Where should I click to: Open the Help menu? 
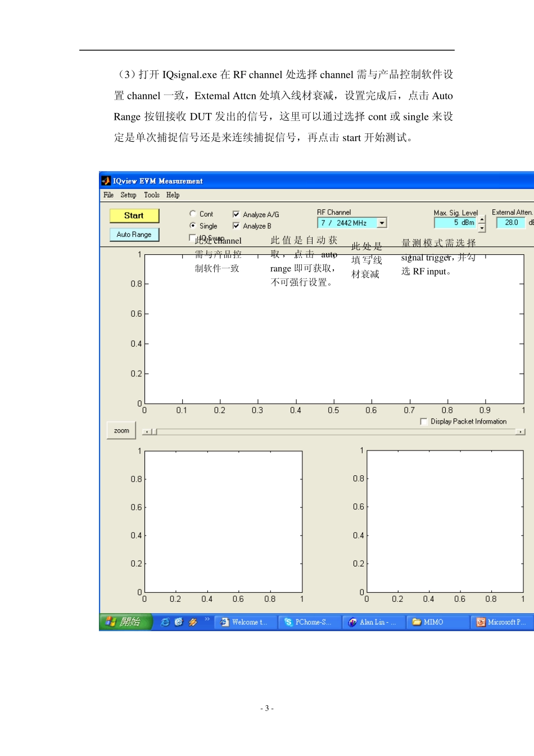pos(173,195)
